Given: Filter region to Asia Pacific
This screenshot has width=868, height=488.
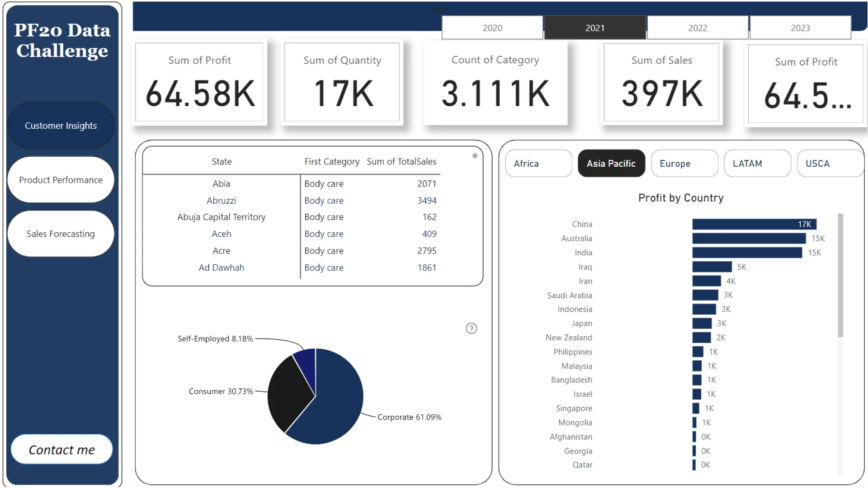Looking at the screenshot, I should (611, 164).
